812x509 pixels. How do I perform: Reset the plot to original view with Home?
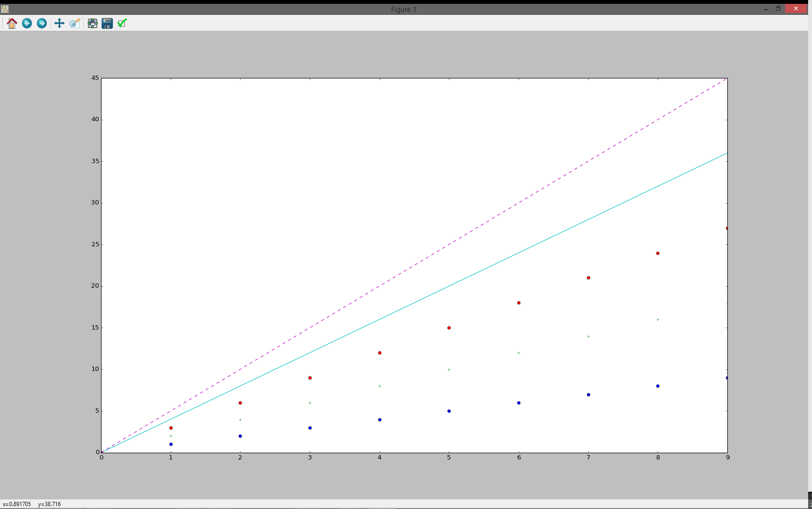point(12,23)
